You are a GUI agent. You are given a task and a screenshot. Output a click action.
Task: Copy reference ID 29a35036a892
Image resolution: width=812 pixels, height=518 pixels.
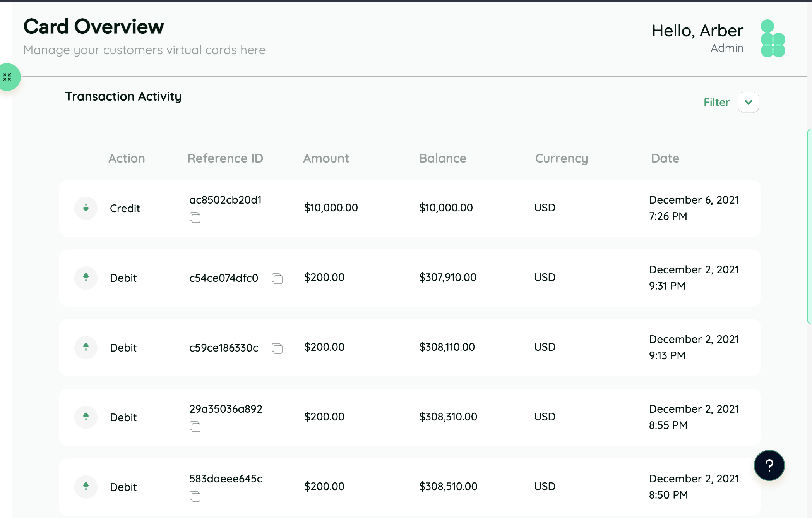195,427
